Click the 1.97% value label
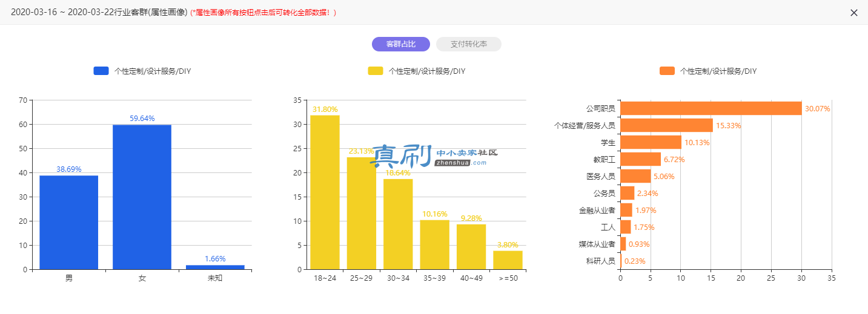This screenshot has height=314, width=868. [x=646, y=211]
